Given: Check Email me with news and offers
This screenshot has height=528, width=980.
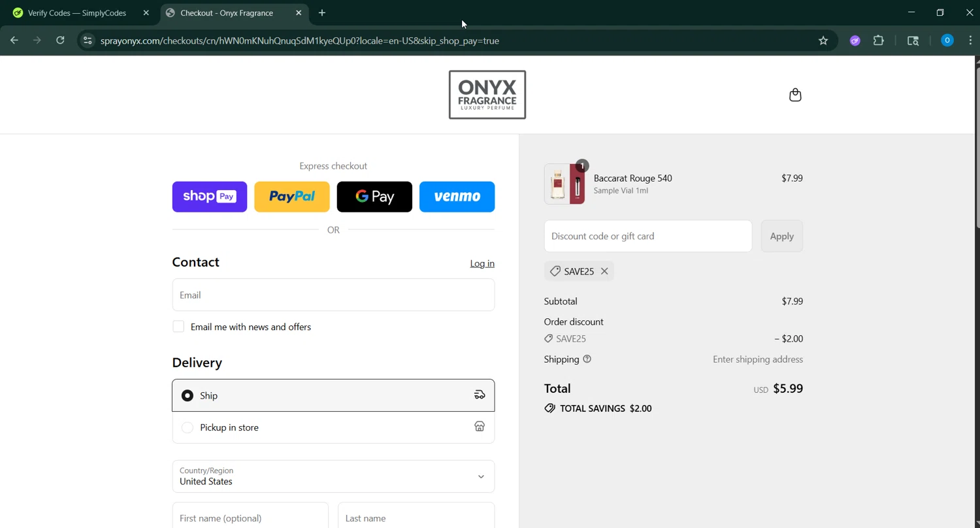Looking at the screenshot, I should click(178, 327).
